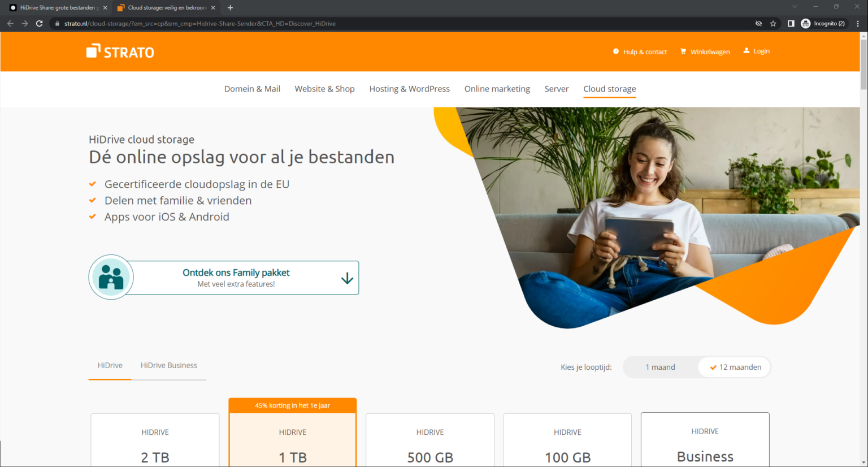Click the bookmark star in the address bar

(774, 23)
